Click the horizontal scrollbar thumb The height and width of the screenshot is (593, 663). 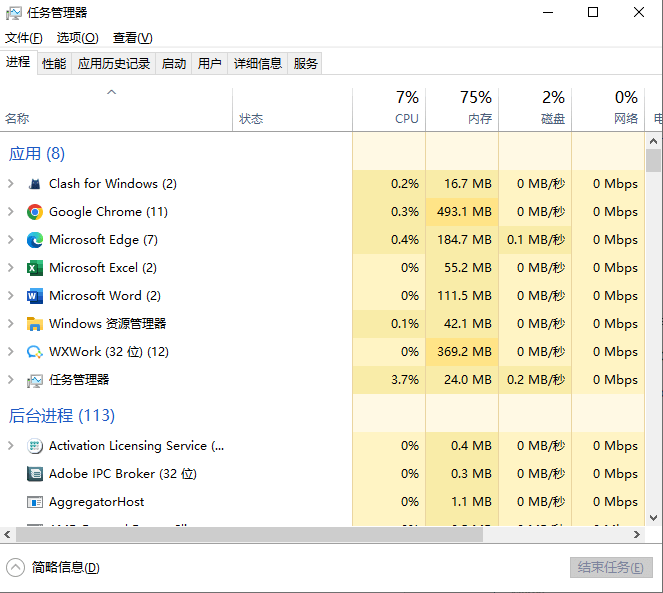[x=249, y=535]
